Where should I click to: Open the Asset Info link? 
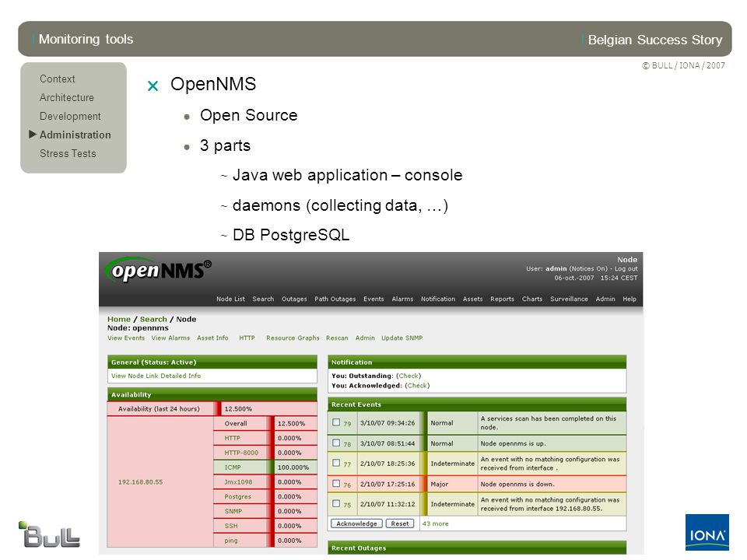[x=212, y=338]
